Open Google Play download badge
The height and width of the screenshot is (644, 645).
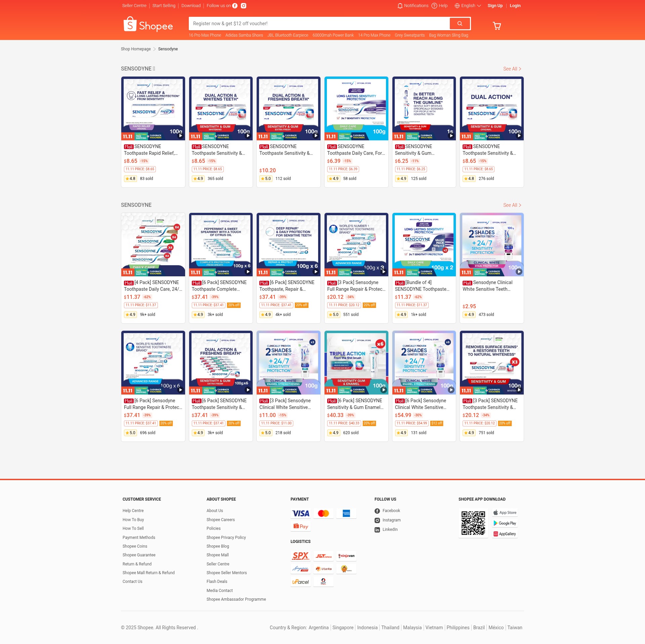[505, 523]
